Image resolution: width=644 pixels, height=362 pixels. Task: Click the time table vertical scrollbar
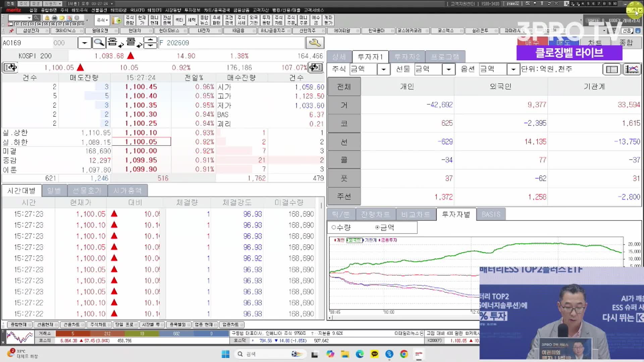point(321,258)
